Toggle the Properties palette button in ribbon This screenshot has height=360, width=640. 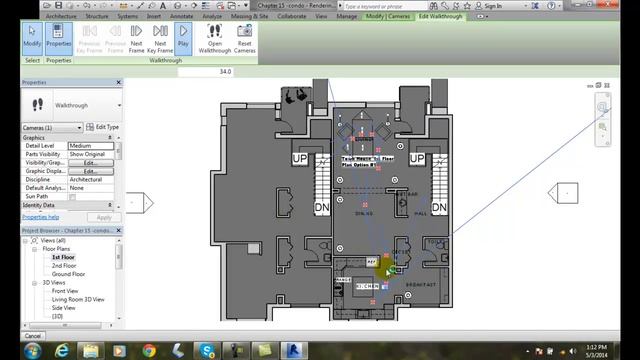point(58,39)
